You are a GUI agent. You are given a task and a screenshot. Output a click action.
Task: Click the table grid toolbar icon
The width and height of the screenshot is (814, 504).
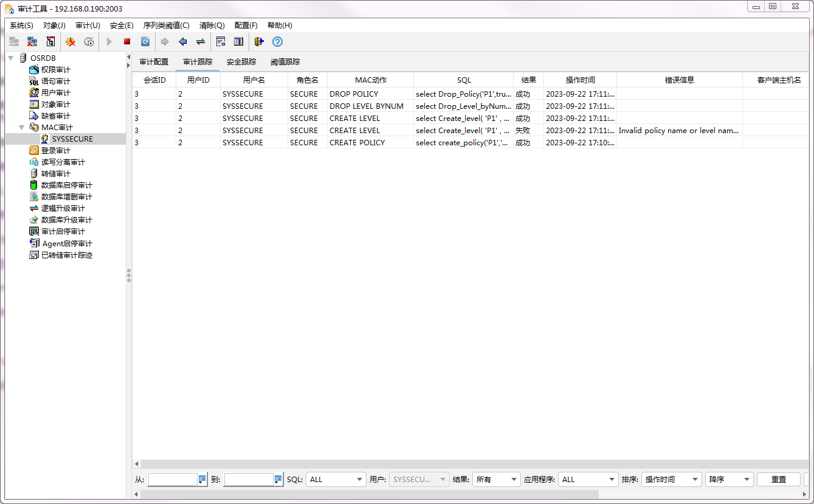click(x=239, y=42)
